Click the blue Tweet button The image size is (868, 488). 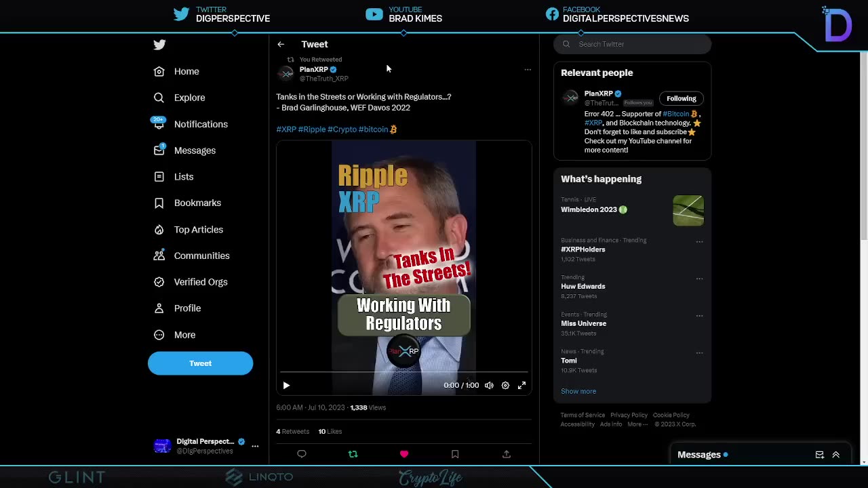pyautogui.click(x=200, y=363)
